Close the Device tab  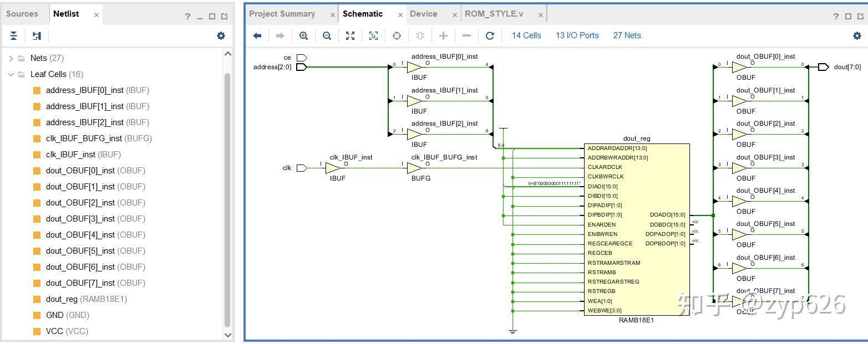point(454,15)
